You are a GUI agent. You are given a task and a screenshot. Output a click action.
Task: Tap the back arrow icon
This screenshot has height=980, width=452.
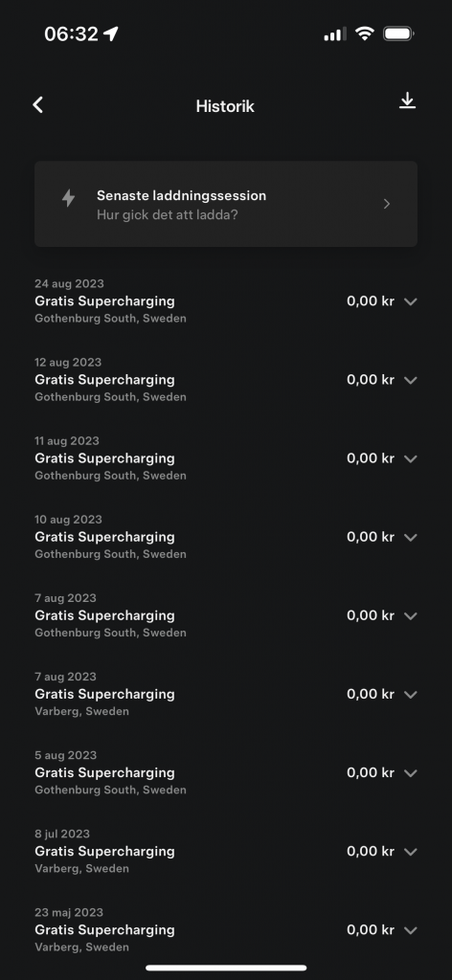click(38, 105)
